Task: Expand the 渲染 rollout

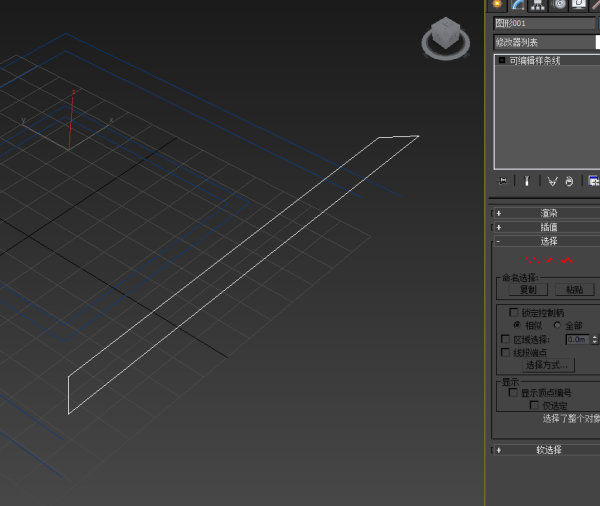Action: (x=548, y=213)
